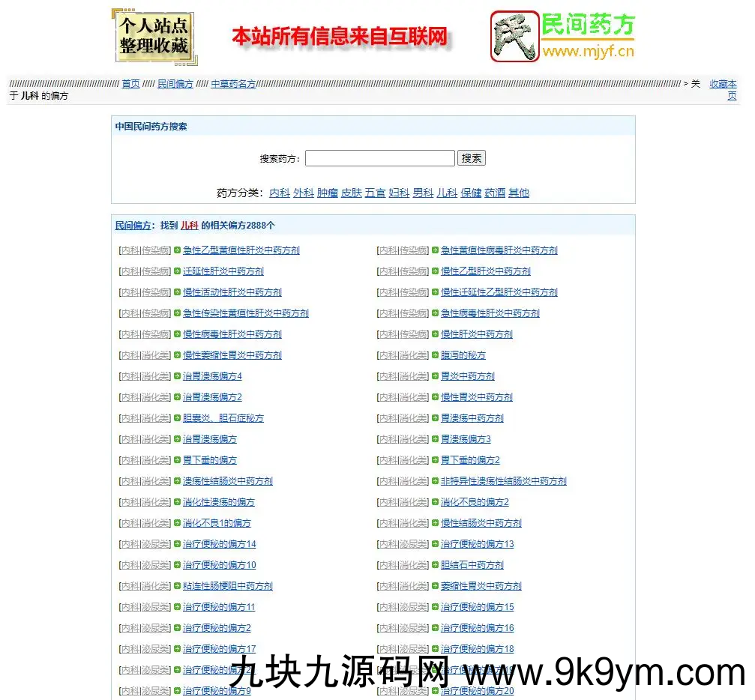
Task: Open 中草药名方 in the navigation bar
Action: (233, 84)
